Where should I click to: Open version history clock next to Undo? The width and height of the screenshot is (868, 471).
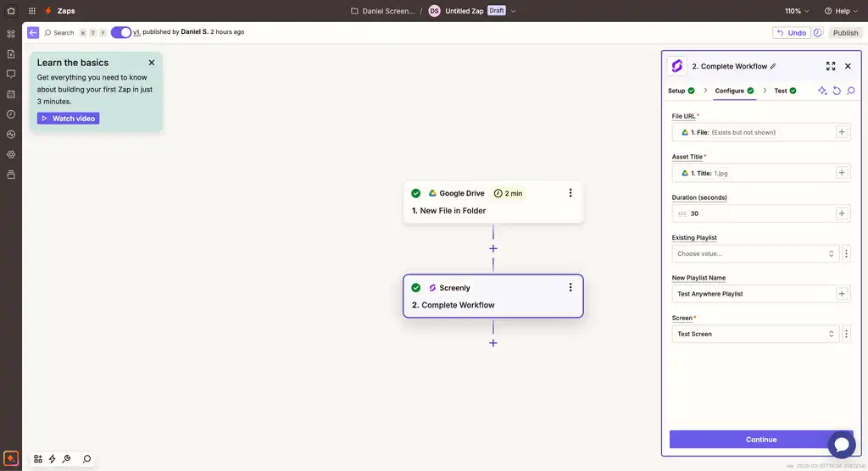[818, 33]
